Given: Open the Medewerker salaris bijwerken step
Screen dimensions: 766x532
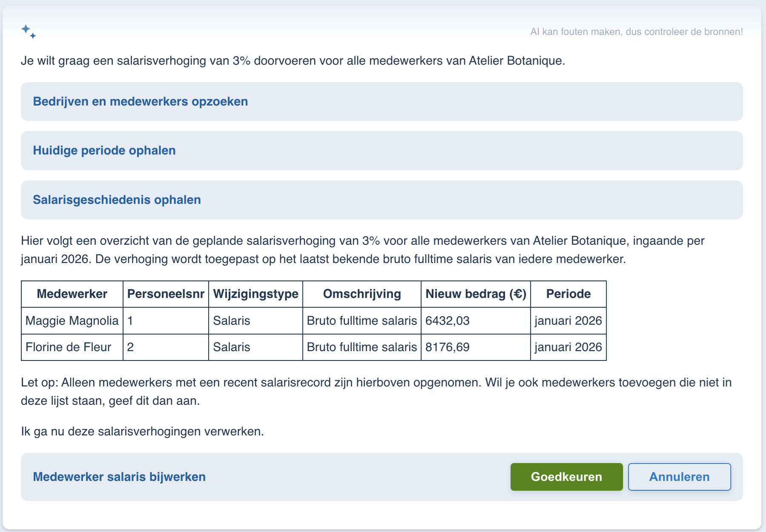Looking at the screenshot, I should (119, 477).
